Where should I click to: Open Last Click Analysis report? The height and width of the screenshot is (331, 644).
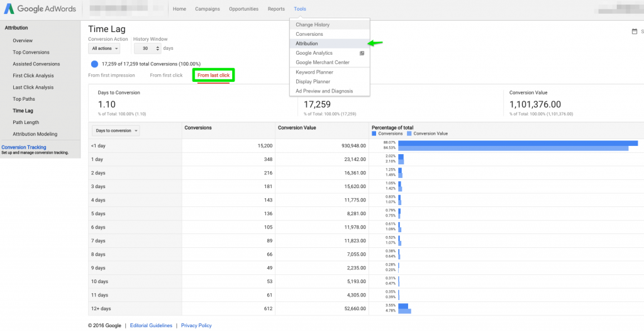tap(33, 87)
